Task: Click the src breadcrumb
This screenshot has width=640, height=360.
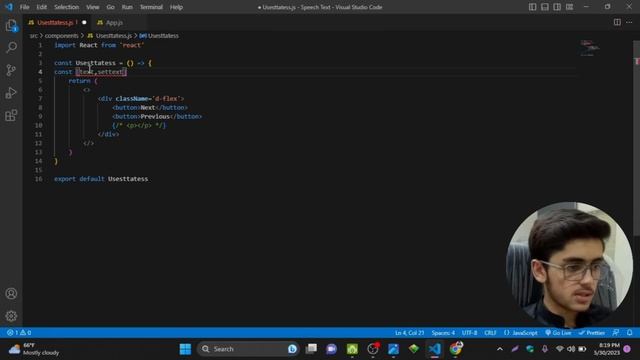Action: [x=33, y=36]
